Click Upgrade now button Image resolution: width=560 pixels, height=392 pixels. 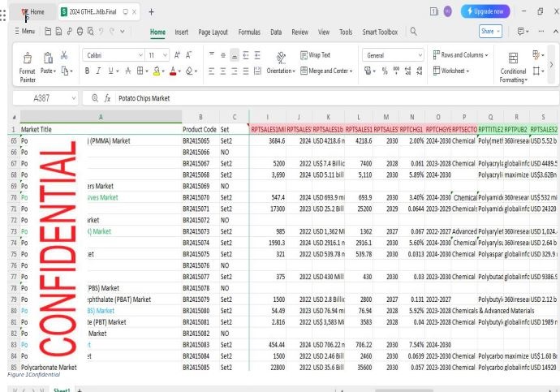[485, 11]
